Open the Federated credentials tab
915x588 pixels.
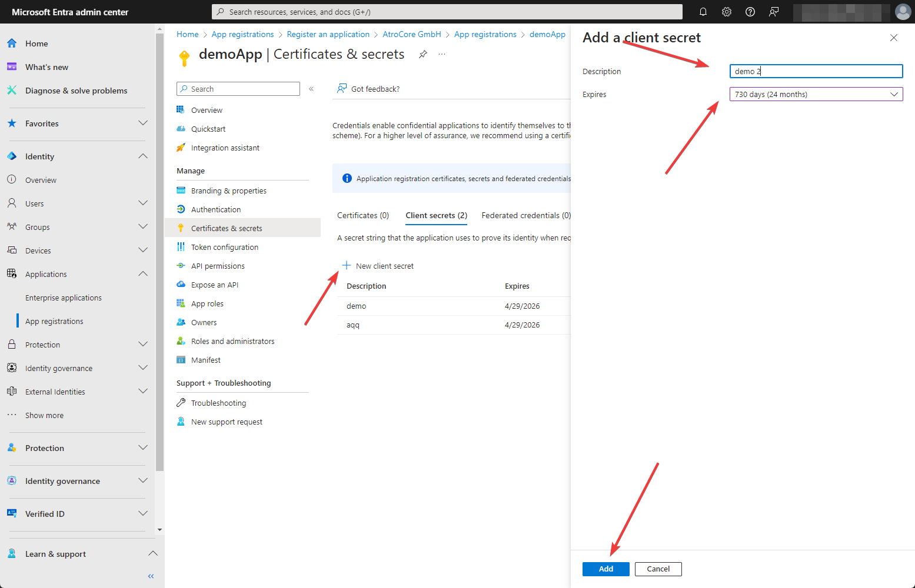pos(524,215)
